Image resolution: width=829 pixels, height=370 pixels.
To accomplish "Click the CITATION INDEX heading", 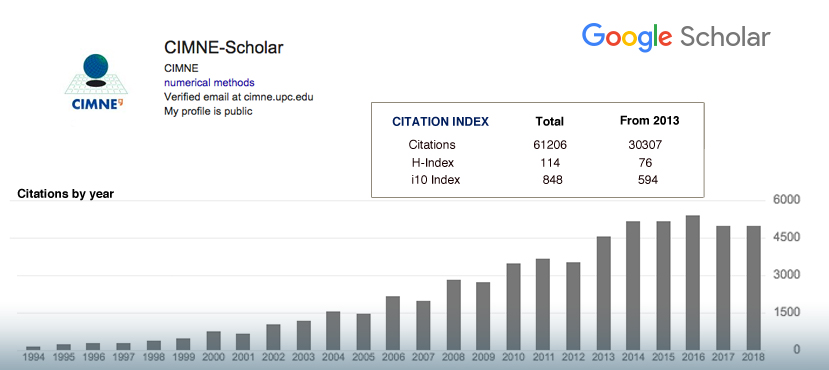I will coord(440,122).
